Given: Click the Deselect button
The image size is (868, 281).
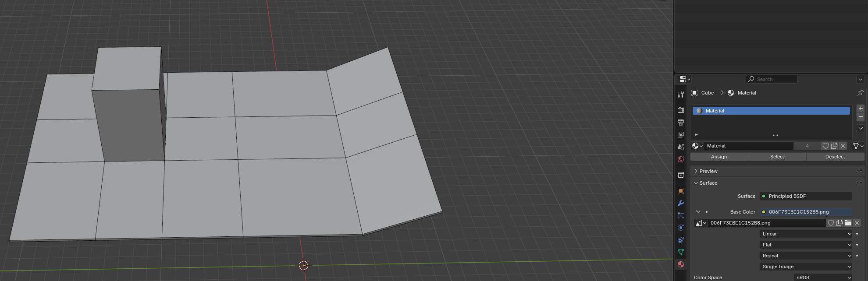Looking at the screenshot, I should (835, 157).
